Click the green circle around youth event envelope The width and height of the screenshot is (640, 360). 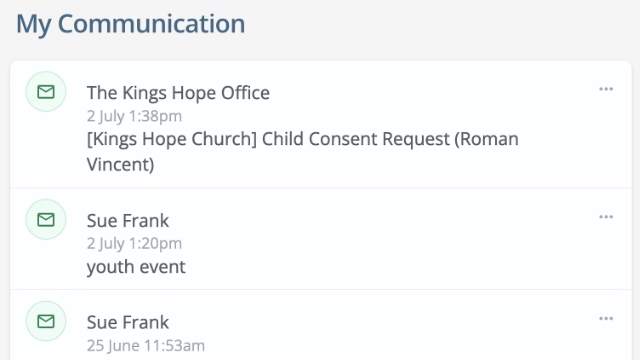tap(46, 220)
